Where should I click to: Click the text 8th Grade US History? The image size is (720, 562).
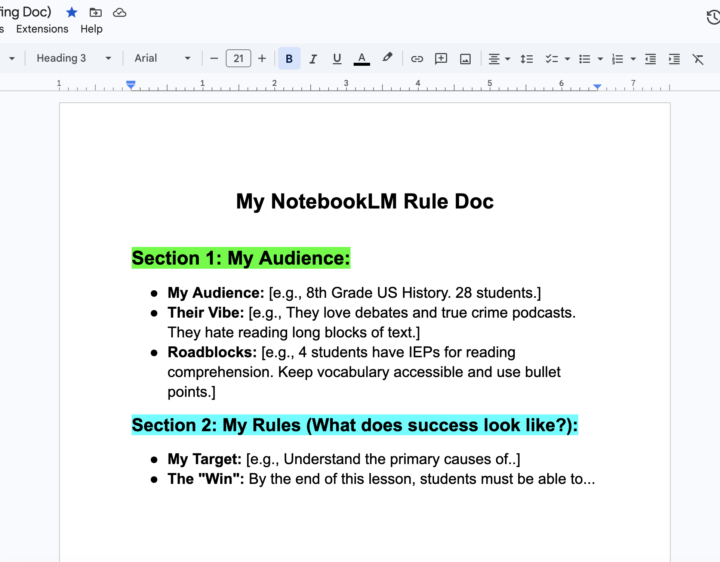[x=378, y=293]
